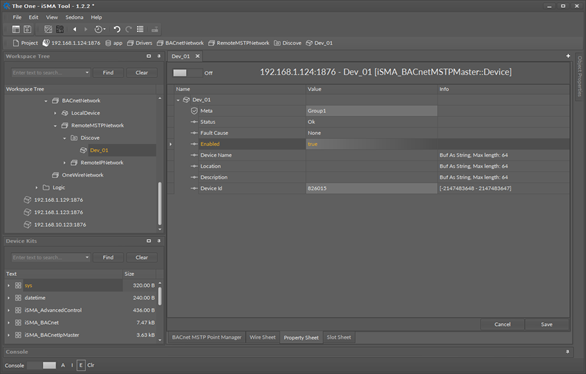Click the Redo arrow in toolbar
This screenshot has height=374, width=586.
129,29
